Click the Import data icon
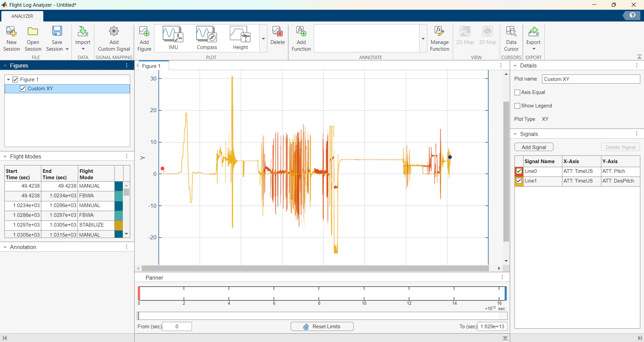This screenshot has width=644, height=342. click(83, 31)
